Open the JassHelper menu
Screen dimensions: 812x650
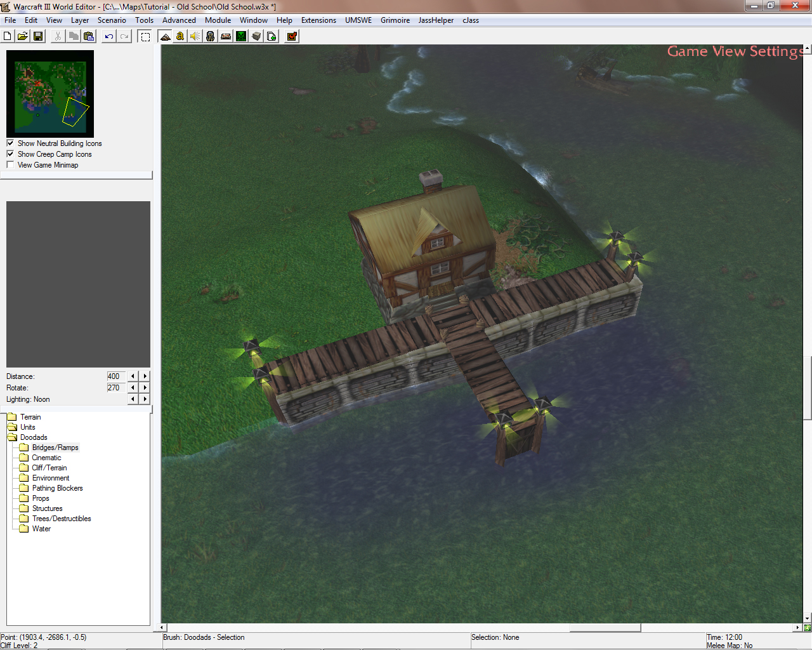pyautogui.click(x=436, y=20)
